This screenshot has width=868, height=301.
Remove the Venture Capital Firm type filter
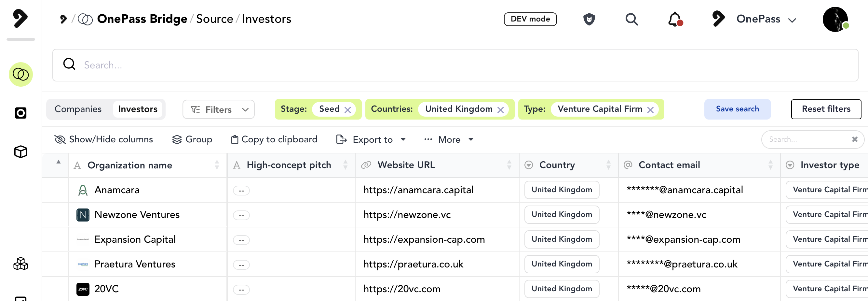(x=650, y=110)
